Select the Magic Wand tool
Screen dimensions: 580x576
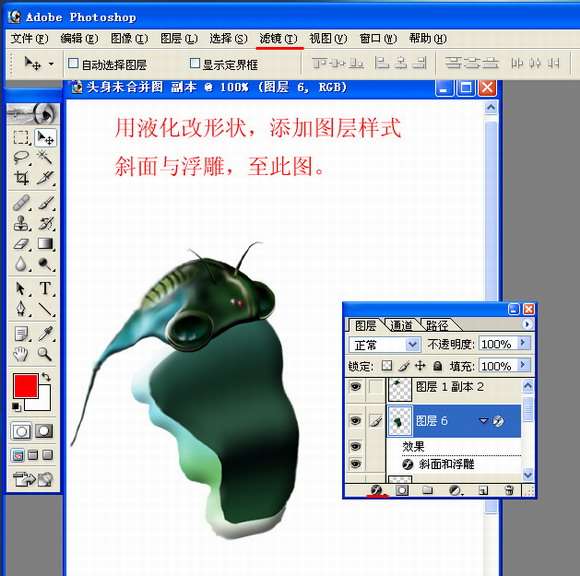pyautogui.click(x=45, y=158)
